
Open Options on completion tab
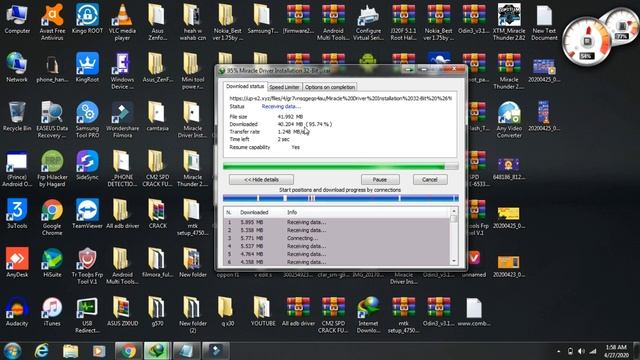point(330,87)
